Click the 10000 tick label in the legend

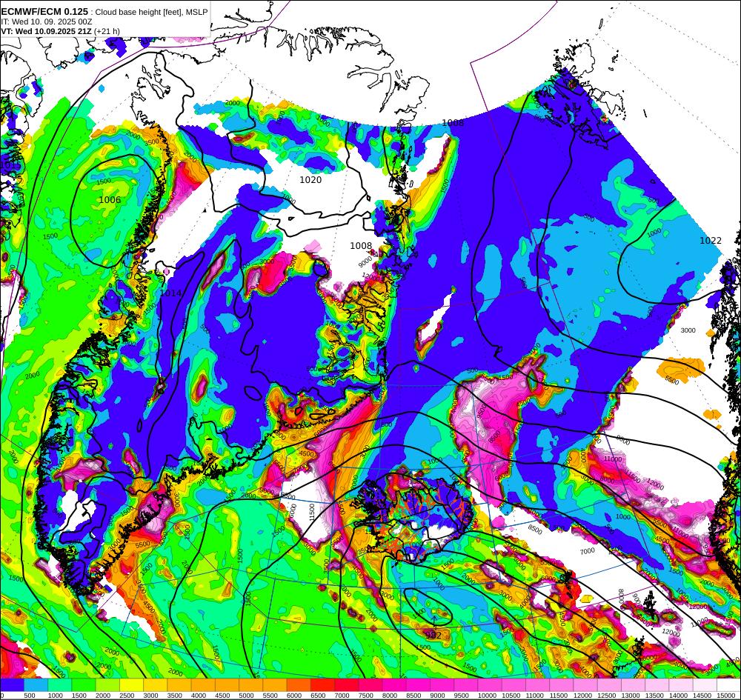[x=487, y=696]
